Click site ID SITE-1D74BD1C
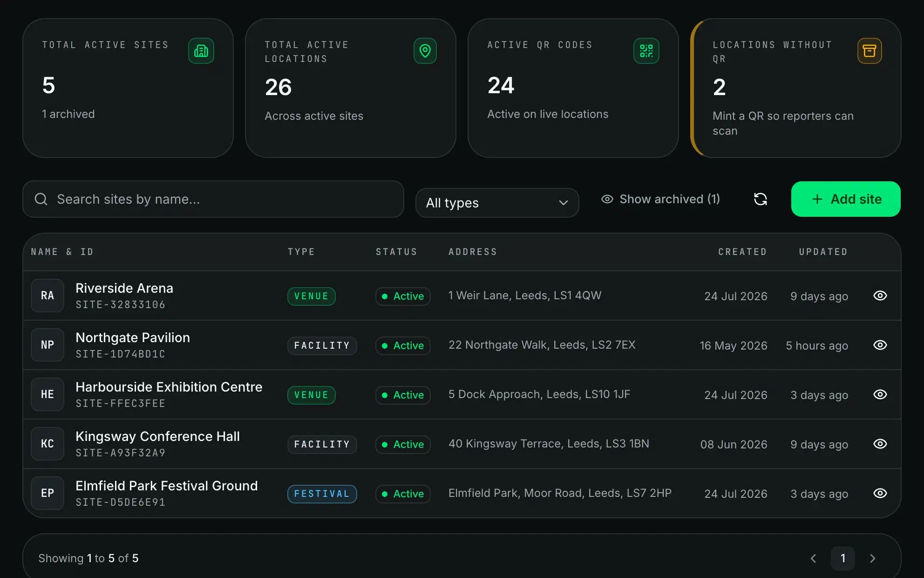 pyautogui.click(x=120, y=354)
